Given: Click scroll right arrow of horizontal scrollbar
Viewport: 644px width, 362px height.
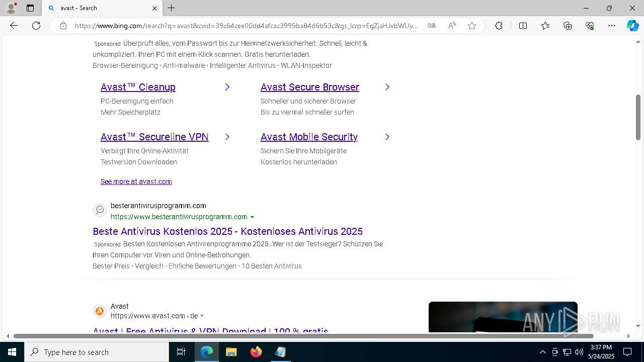Looking at the screenshot, I should click(628, 336).
